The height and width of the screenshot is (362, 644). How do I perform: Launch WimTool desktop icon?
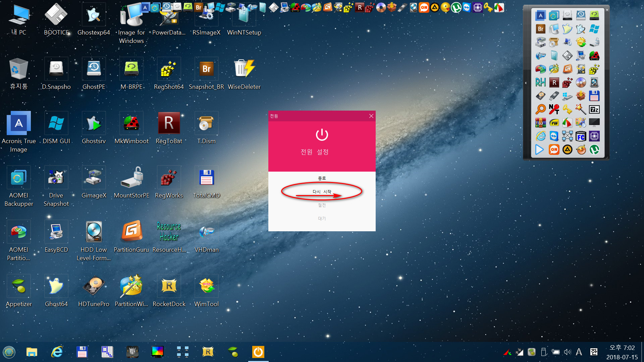pos(206,291)
